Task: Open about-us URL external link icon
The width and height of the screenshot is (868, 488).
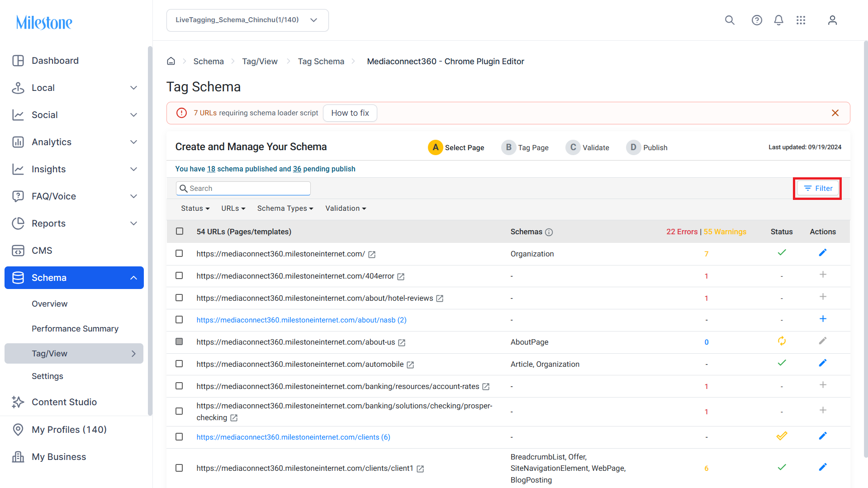Action: tap(402, 343)
